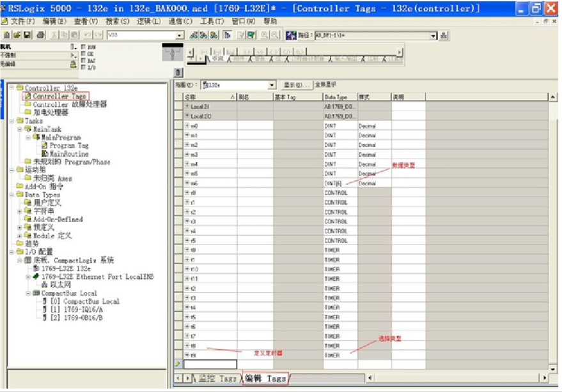562x392 pixels.
Task: Click the Open file toolbar icon
Action: pos(17,35)
